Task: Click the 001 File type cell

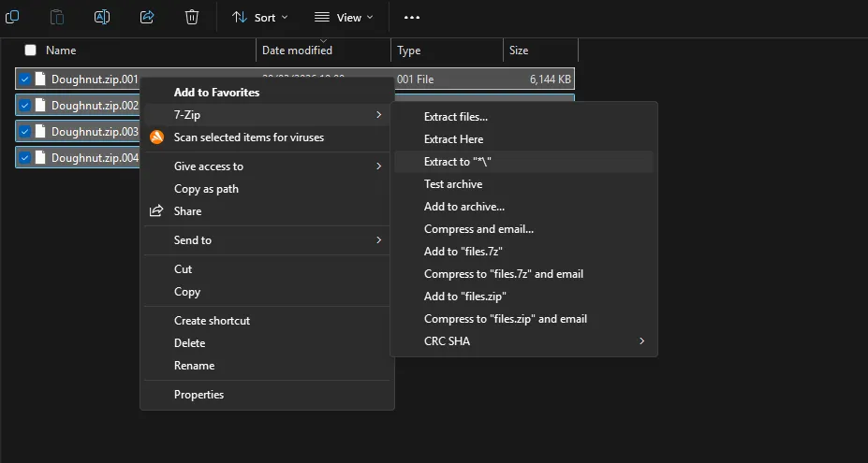Action: pyautogui.click(x=415, y=80)
